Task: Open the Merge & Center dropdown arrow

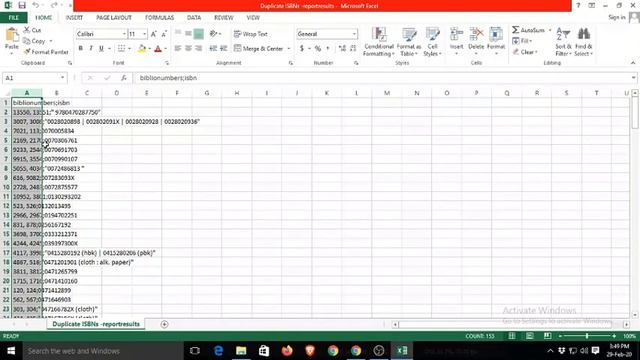Action: [x=289, y=49]
